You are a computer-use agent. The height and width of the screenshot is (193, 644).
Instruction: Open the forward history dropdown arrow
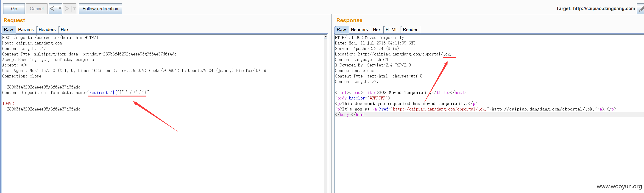point(74,9)
